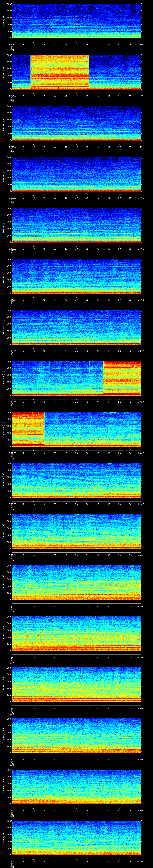Select the spectrogram panel starting at 5:29:00
This screenshot has height=868, width=153.
[x=76, y=21]
